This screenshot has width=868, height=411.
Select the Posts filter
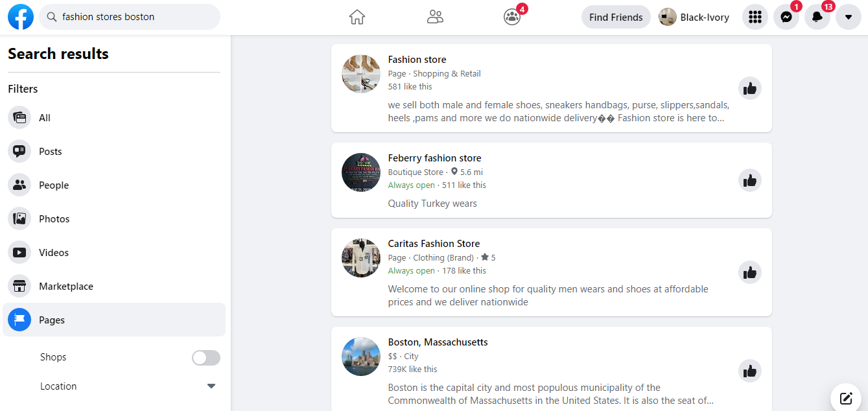click(x=51, y=151)
